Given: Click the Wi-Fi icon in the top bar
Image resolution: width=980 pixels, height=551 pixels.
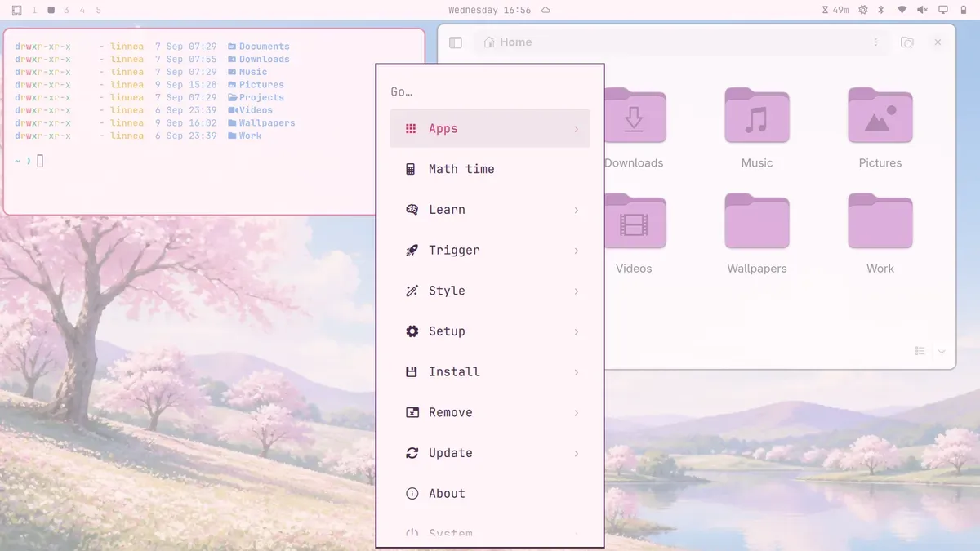Looking at the screenshot, I should [x=902, y=10].
